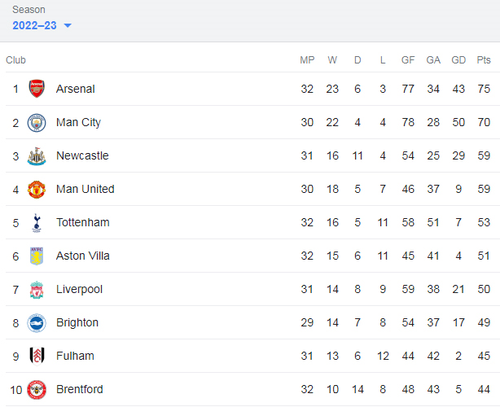Viewport: 500px width, 407px height.
Task: Go to the Liverpool team link
Action: (79, 289)
